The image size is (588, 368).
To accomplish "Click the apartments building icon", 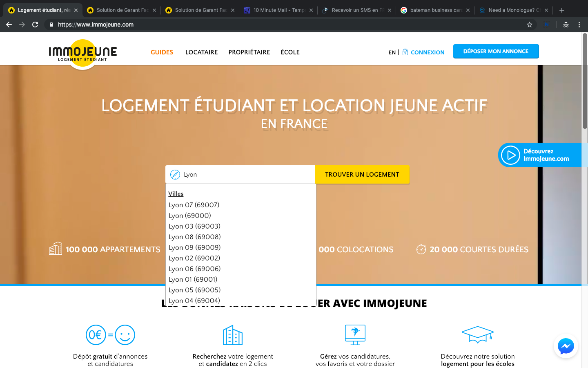I will [56, 248].
